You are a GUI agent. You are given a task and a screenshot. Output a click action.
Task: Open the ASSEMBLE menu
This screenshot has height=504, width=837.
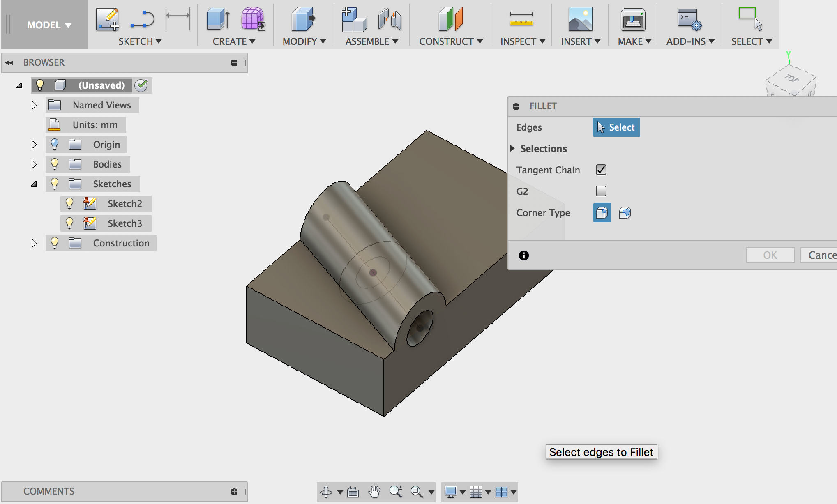point(372,41)
